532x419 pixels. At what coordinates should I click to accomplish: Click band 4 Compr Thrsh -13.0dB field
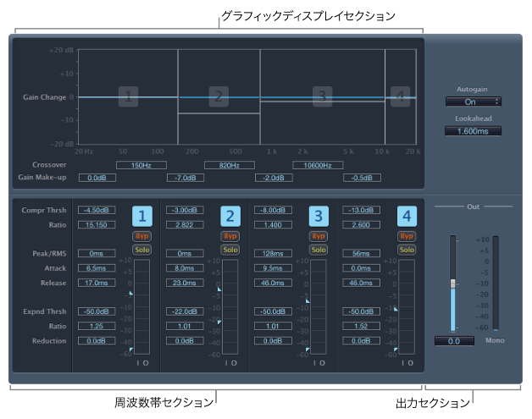362,210
